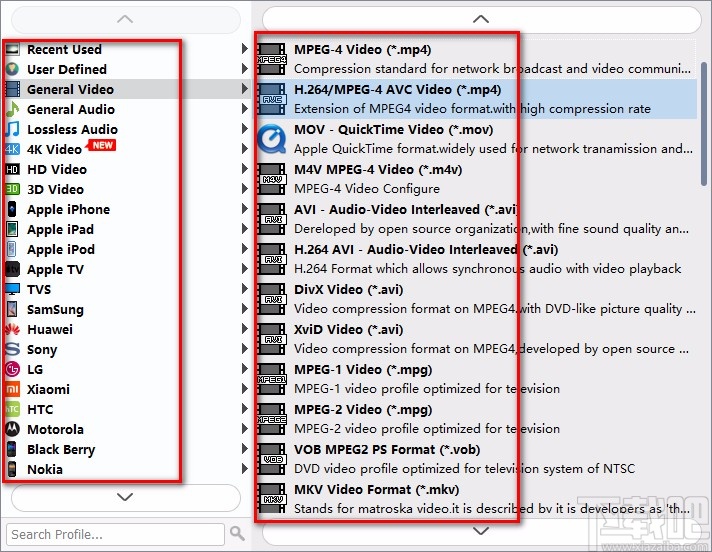712x552 pixels.
Task: Click the HD Video icon
Action: [12, 169]
